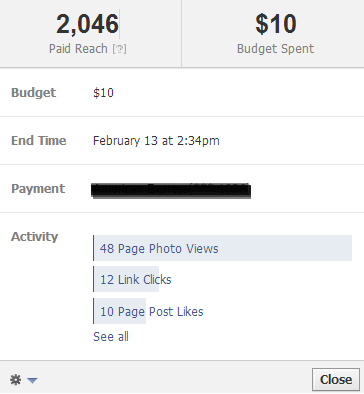Select the 48 Page Photo Views bar
The height and width of the screenshot is (394, 364).
[222, 248]
